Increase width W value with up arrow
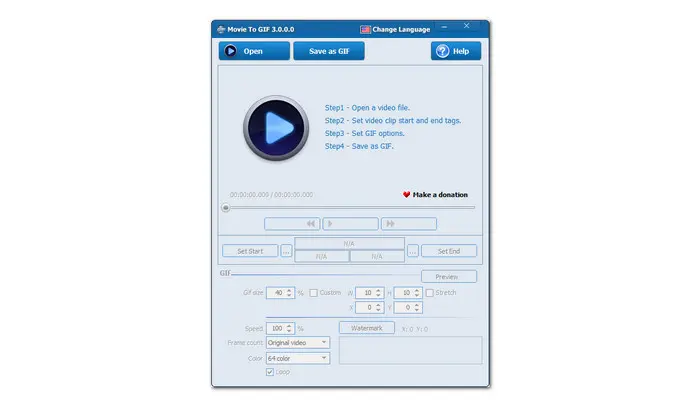 [x=379, y=290]
